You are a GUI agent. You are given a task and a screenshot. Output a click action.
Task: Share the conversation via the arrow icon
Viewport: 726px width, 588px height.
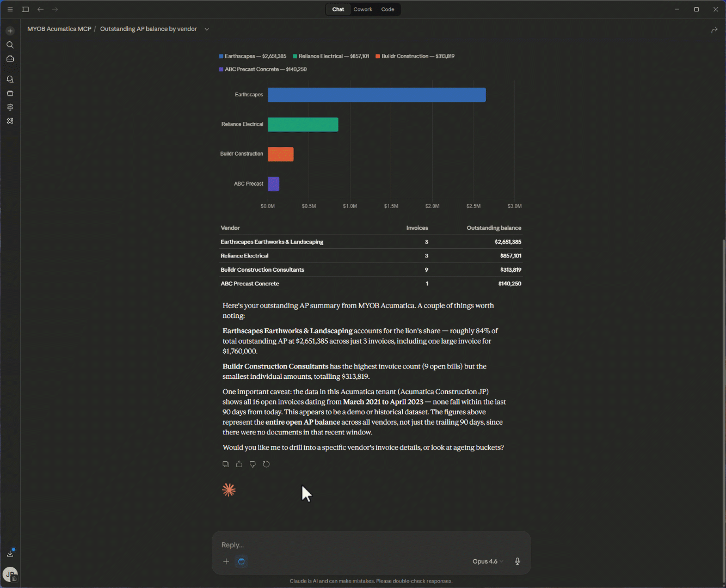pyautogui.click(x=715, y=30)
